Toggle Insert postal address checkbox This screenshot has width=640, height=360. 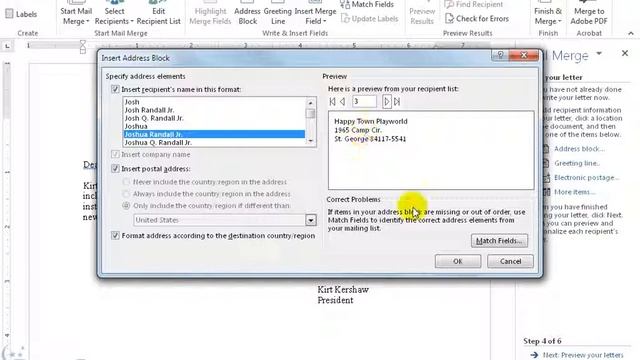115,168
